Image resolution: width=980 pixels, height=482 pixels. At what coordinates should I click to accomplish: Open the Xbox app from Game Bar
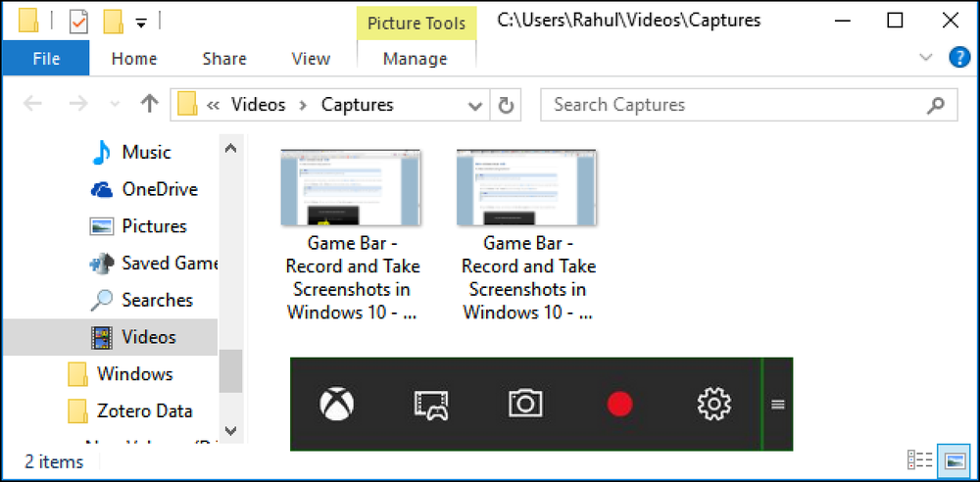tap(336, 404)
